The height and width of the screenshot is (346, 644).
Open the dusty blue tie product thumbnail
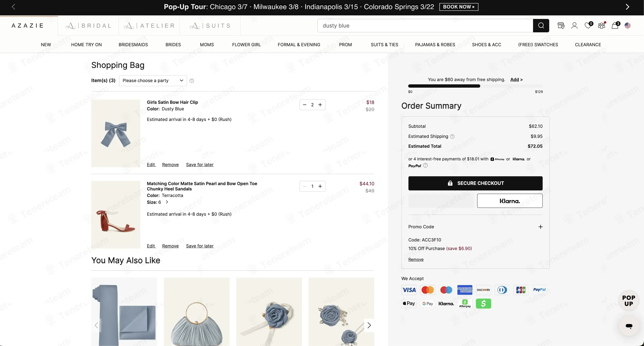(x=124, y=312)
